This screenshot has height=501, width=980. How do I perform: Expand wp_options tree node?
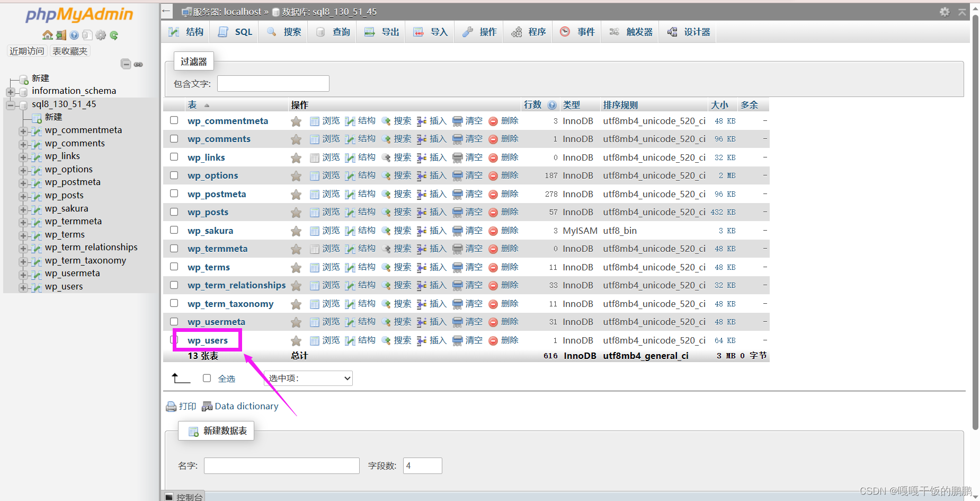(x=23, y=170)
